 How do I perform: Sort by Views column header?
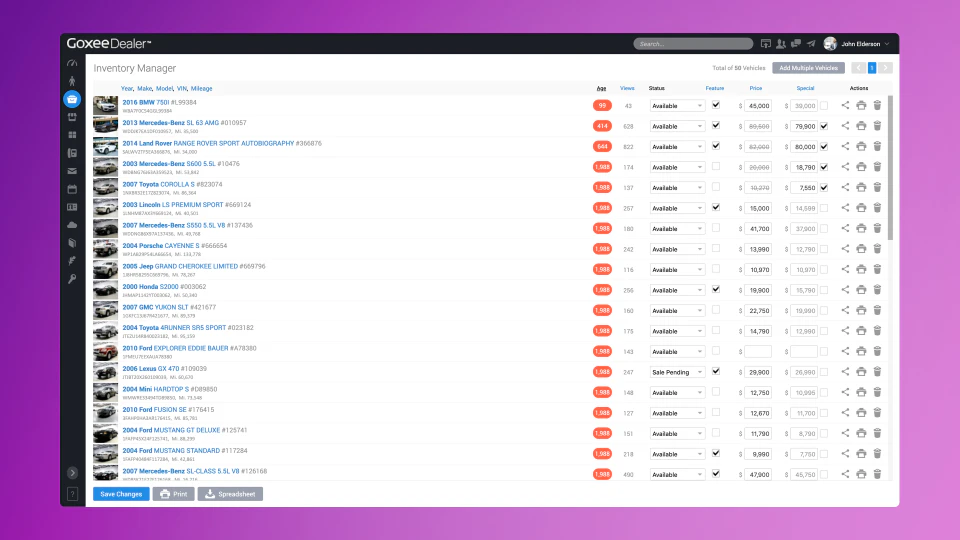(x=627, y=88)
